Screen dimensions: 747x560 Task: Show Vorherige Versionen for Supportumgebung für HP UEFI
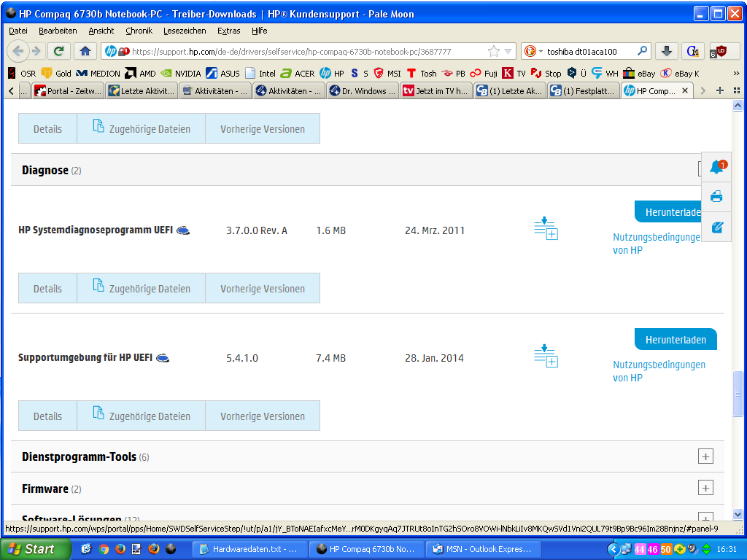coord(263,416)
